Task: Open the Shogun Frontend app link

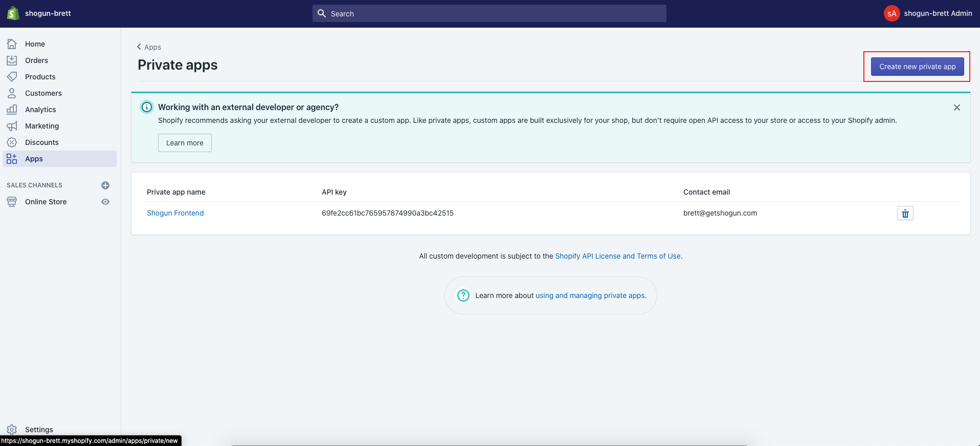Action: pos(175,213)
